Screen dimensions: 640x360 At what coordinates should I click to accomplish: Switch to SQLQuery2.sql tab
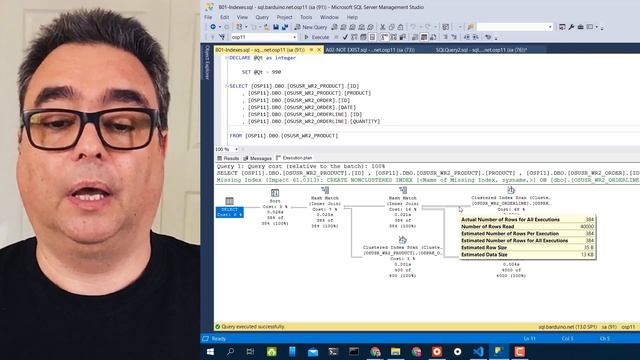482,50
